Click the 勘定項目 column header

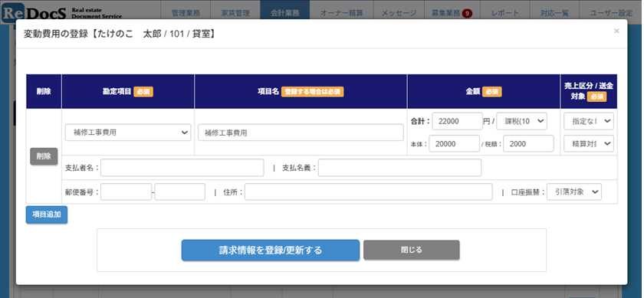point(128,91)
